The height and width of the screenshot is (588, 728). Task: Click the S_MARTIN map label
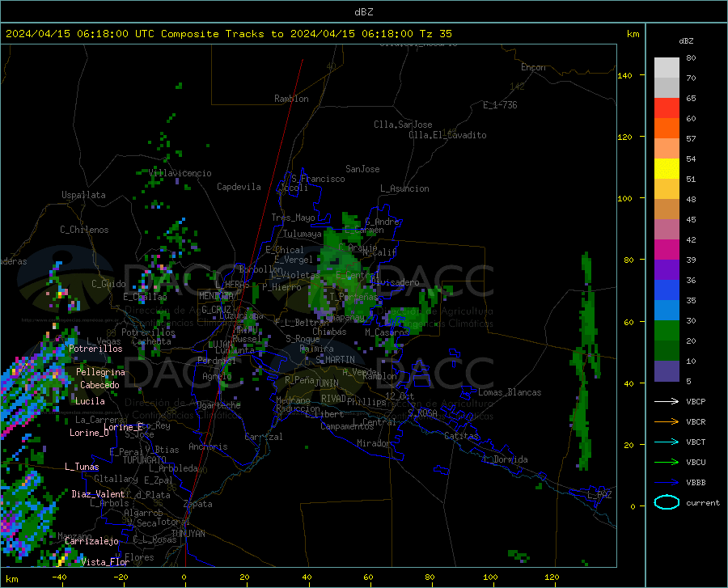335,360
